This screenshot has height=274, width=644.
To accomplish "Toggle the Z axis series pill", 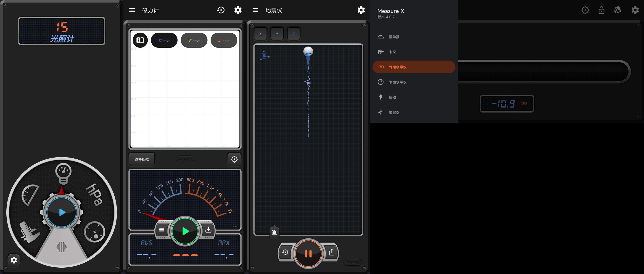I will coord(224,40).
